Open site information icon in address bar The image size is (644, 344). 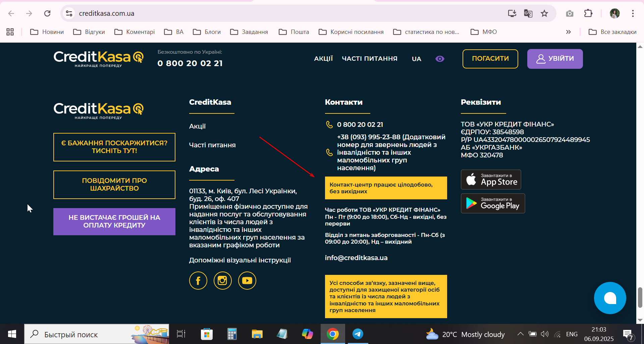point(69,13)
